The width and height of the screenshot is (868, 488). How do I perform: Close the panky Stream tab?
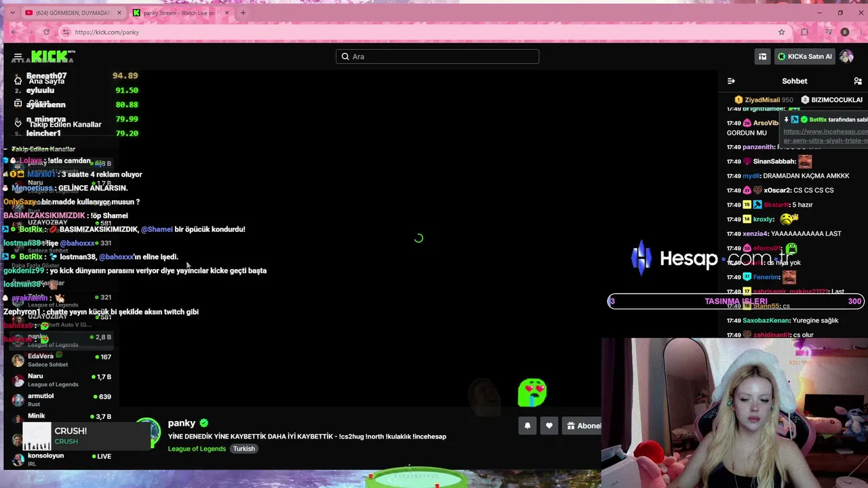coord(226,13)
